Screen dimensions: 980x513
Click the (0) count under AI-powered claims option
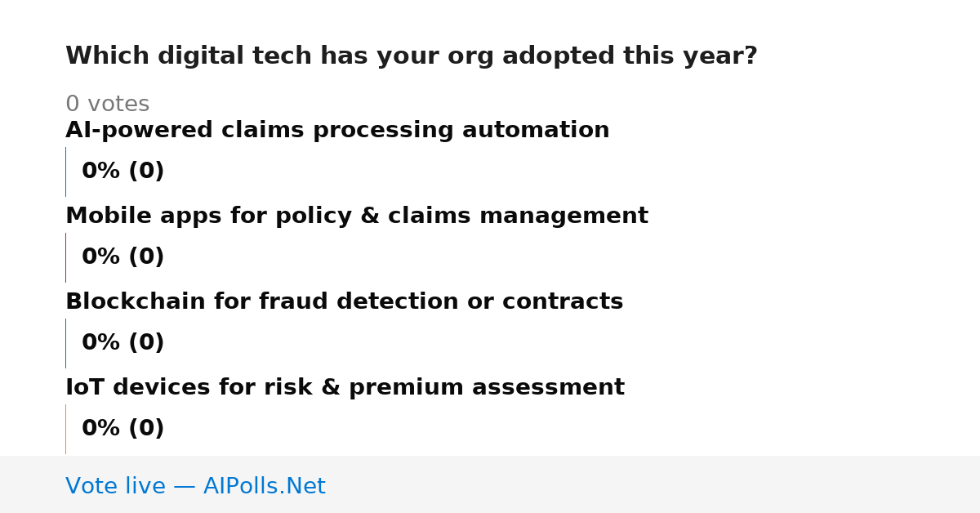tap(146, 172)
